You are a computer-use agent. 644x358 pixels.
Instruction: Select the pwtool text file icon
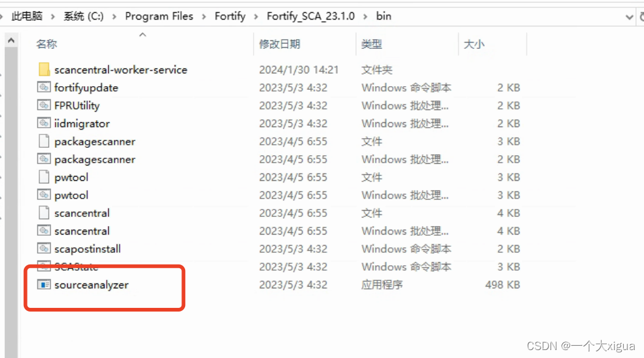(x=43, y=177)
